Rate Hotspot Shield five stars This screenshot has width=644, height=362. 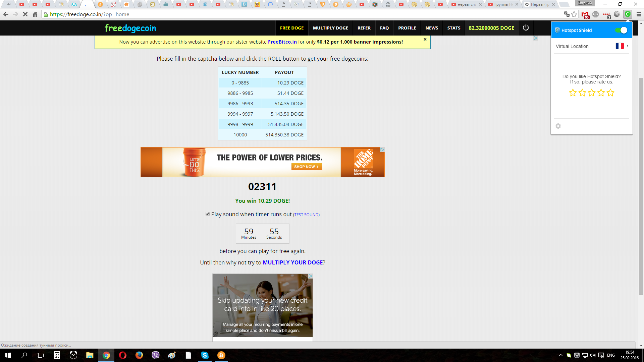pos(610,93)
